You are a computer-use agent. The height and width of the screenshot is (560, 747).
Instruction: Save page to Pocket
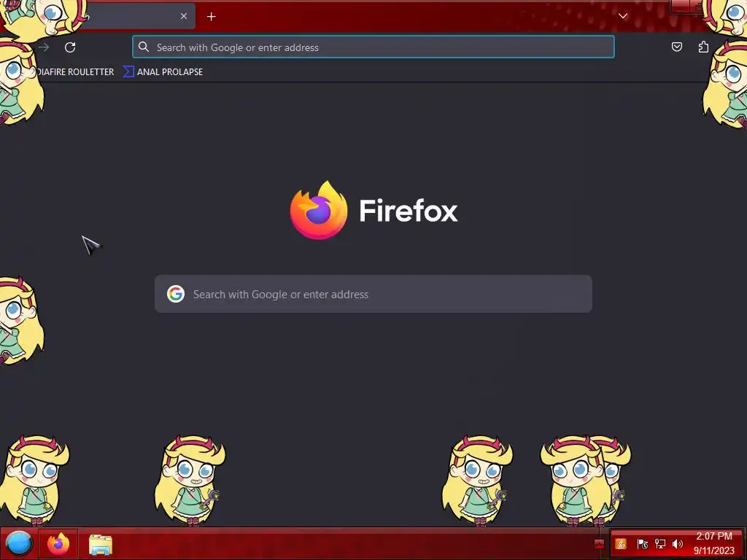point(676,47)
